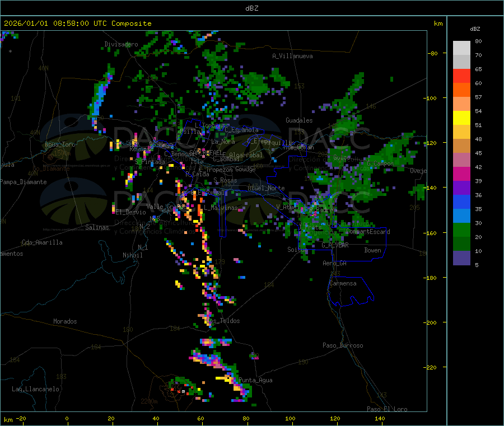Click the Guadales map label
Screen dimensions: 504x426
click(x=299, y=120)
